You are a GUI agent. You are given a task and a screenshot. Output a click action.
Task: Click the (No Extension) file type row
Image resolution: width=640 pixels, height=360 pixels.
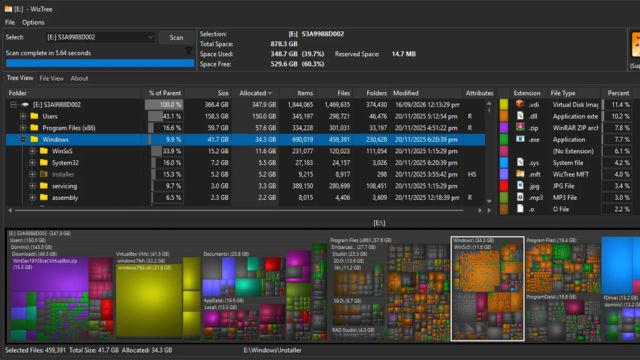point(567,151)
